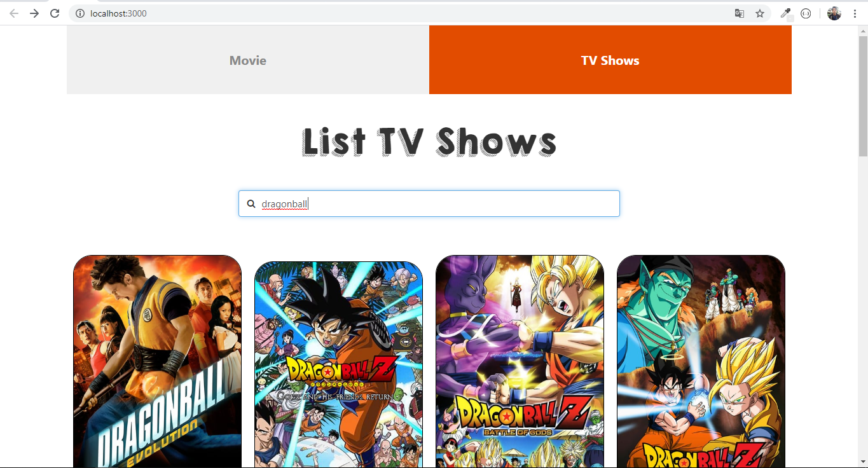868x468 pixels.
Task: Navigate back with the back arrow
Action: (x=13, y=13)
